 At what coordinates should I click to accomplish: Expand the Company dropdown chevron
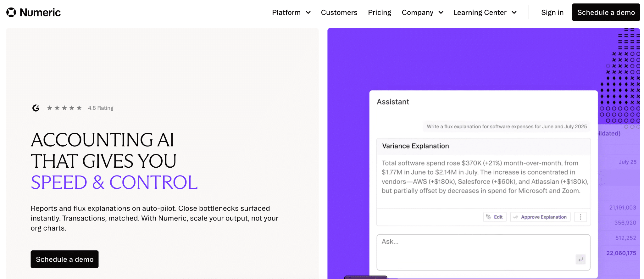pos(441,13)
